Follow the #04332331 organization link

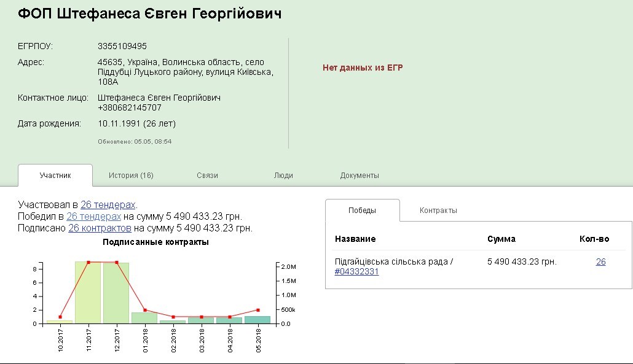coord(356,272)
